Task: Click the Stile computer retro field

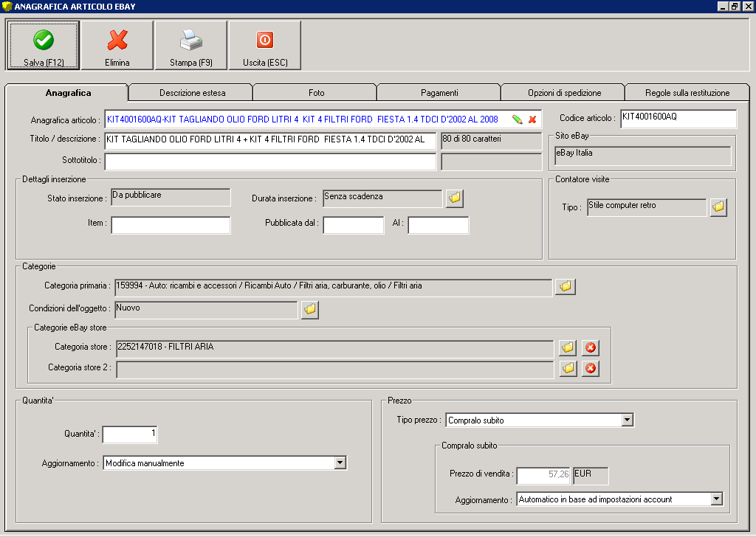Action: 647,207
